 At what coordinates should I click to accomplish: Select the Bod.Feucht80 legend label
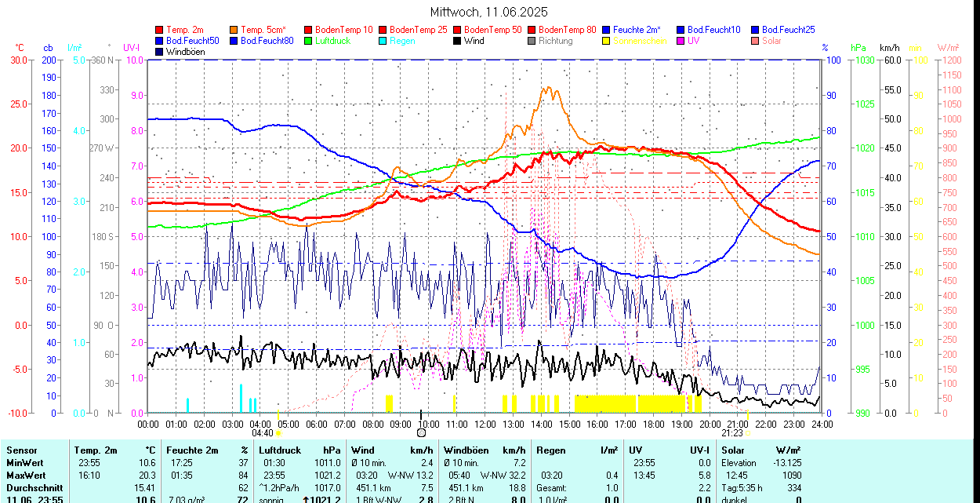pos(267,41)
